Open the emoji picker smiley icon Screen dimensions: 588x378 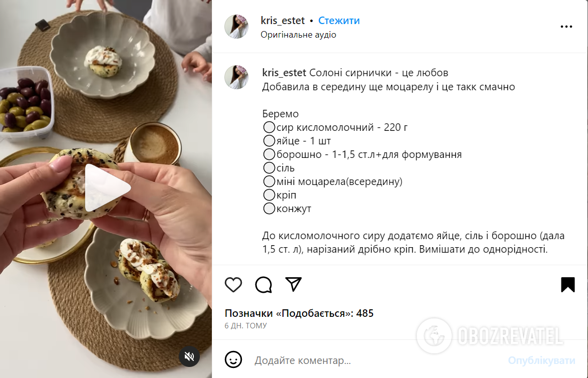(x=233, y=360)
